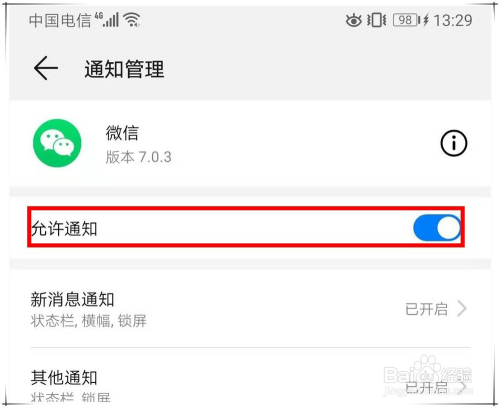The width and height of the screenshot is (500, 408).
Task: Tap the 微信 app name
Action: pos(122,133)
